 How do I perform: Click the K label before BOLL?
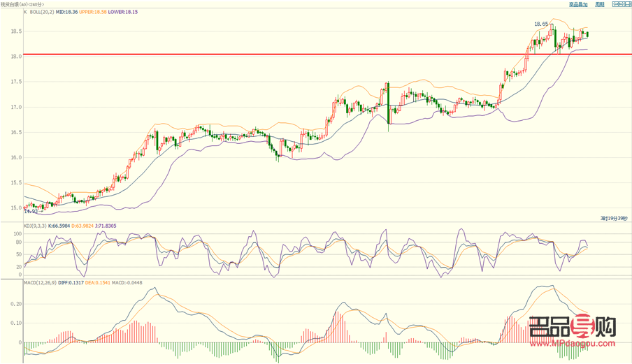coord(26,12)
